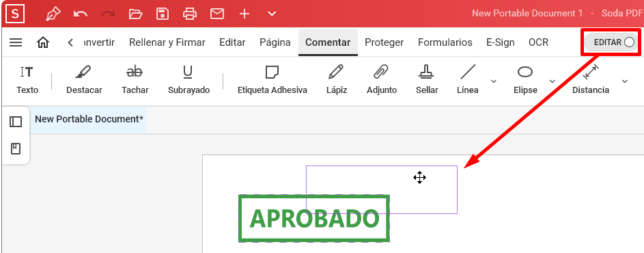Image resolution: width=644 pixels, height=253 pixels.
Task: Open the hamburger main menu
Action: (x=16, y=42)
